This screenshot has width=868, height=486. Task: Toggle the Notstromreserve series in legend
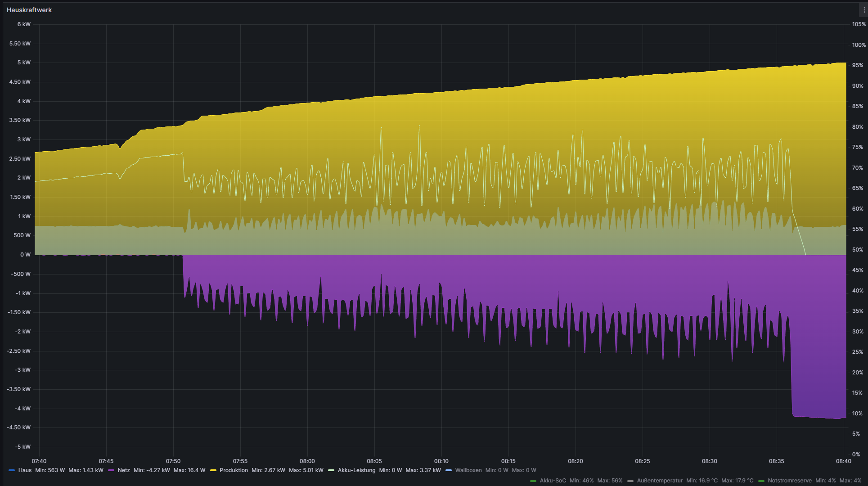click(790, 481)
